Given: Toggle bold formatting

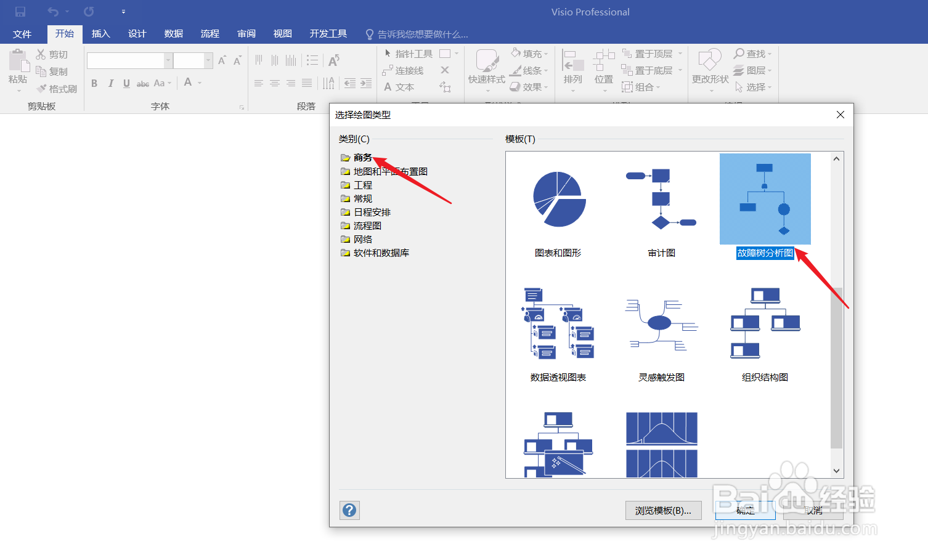Looking at the screenshot, I should click(94, 83).
